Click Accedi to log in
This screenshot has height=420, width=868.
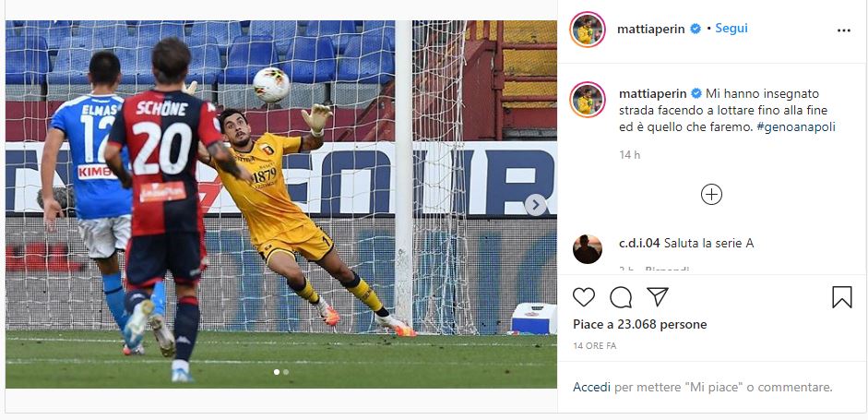[x=592, y=388]
